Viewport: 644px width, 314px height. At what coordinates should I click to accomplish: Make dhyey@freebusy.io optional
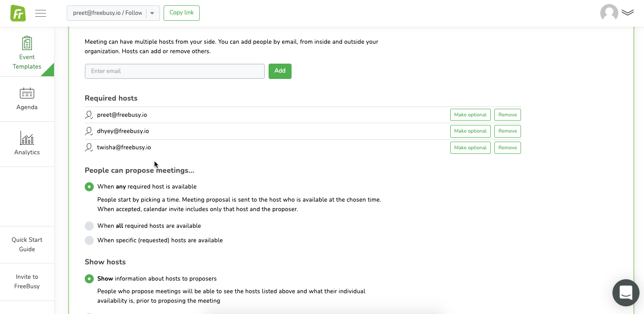coord(470,131)
